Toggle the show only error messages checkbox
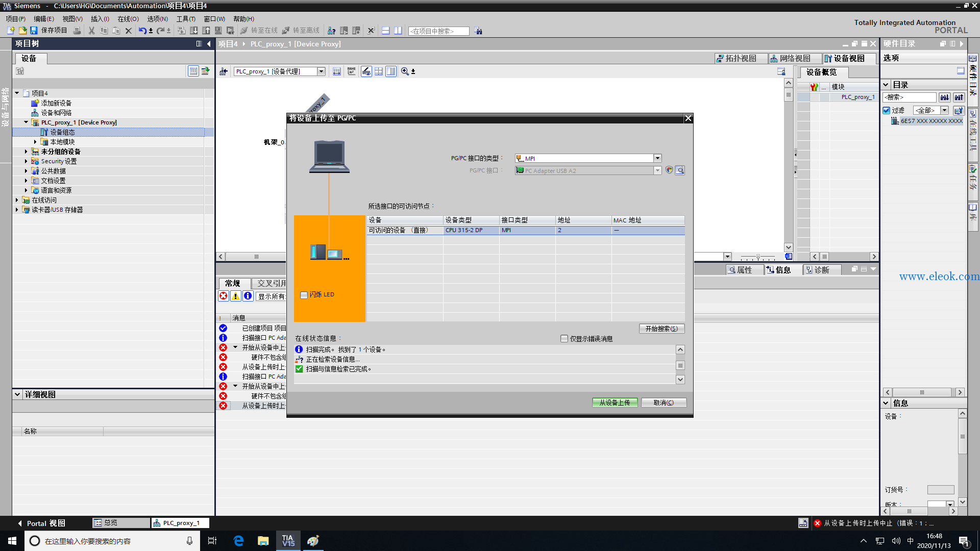Screen dimensions: 980x551 564,339
